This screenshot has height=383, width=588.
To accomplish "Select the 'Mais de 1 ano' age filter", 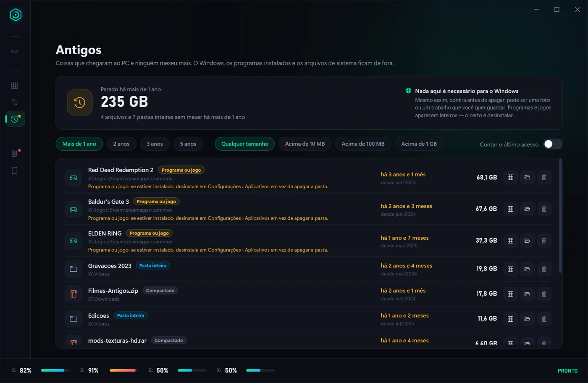I will pos(79,144).
